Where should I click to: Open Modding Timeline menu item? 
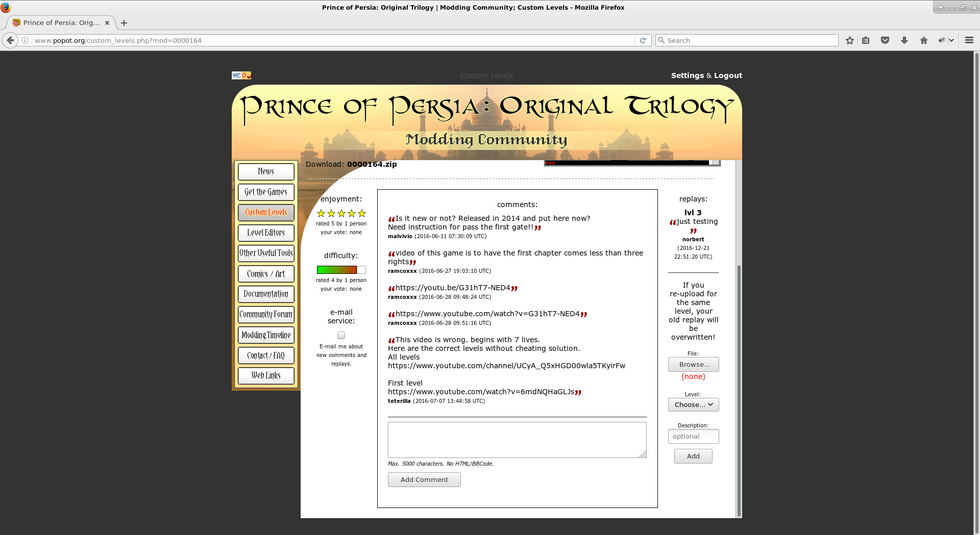pos(266,335)
